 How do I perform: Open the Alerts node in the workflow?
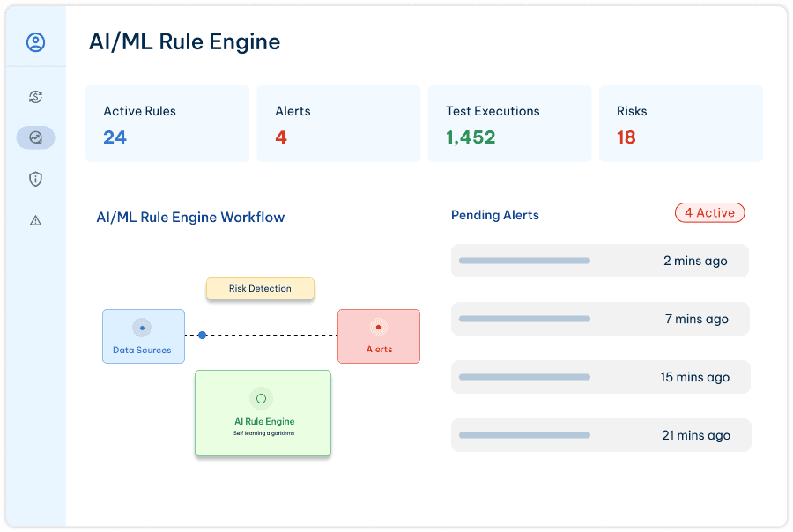coord(378,336)
